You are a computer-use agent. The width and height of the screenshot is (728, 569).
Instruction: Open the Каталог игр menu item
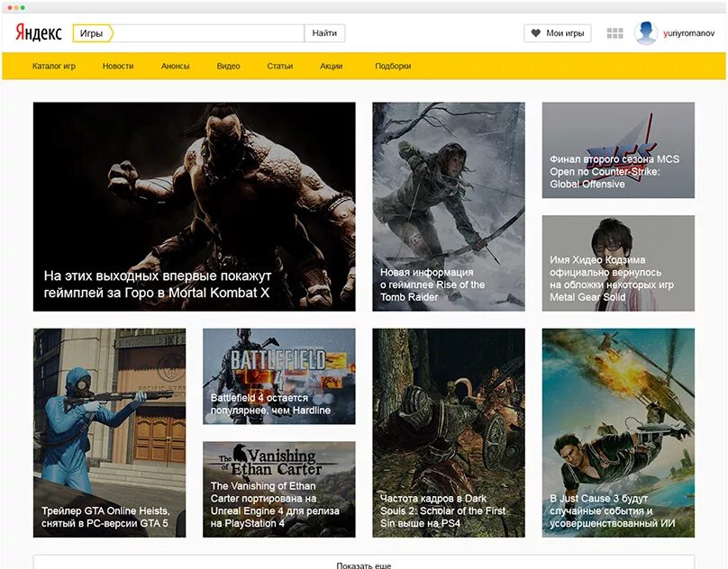coord(54,66)
